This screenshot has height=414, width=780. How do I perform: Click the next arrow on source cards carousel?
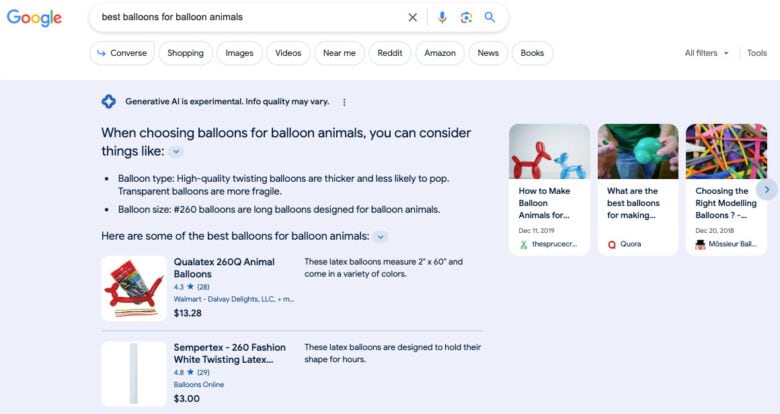click(767, 190)
